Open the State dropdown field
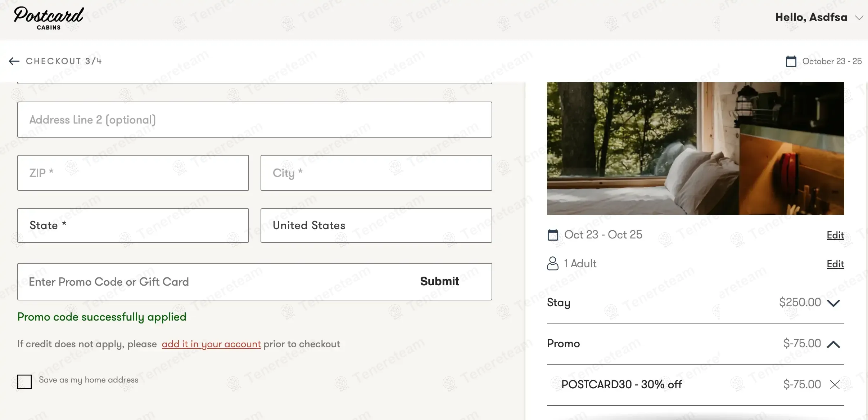868x420 pixels. click(x=133, y=225)
